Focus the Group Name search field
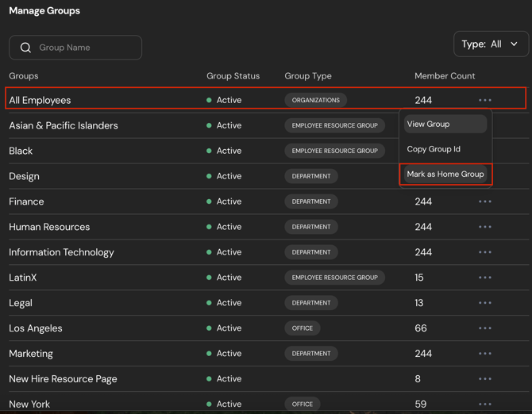The width and height of the screenshot is (532, 414). click(x=75, y=48)
